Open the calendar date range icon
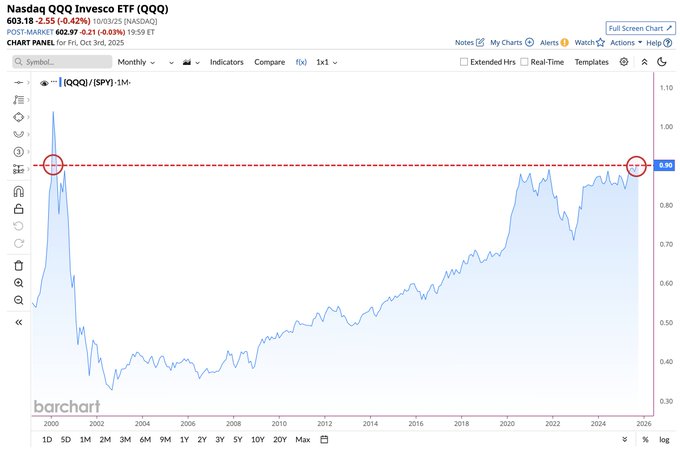The width and height of the screenshot is (680, 452). click(324, 439)
